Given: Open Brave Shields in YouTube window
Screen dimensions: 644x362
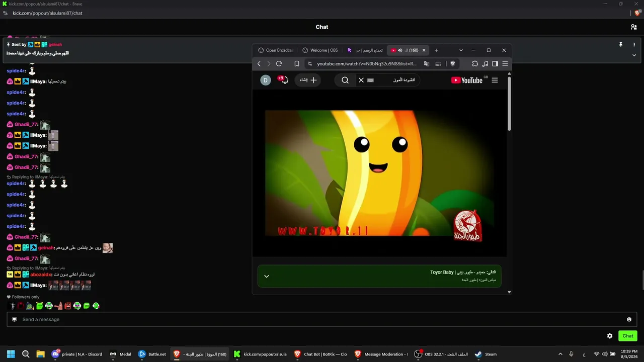Looking at the screenshot, I should (453, 64).
